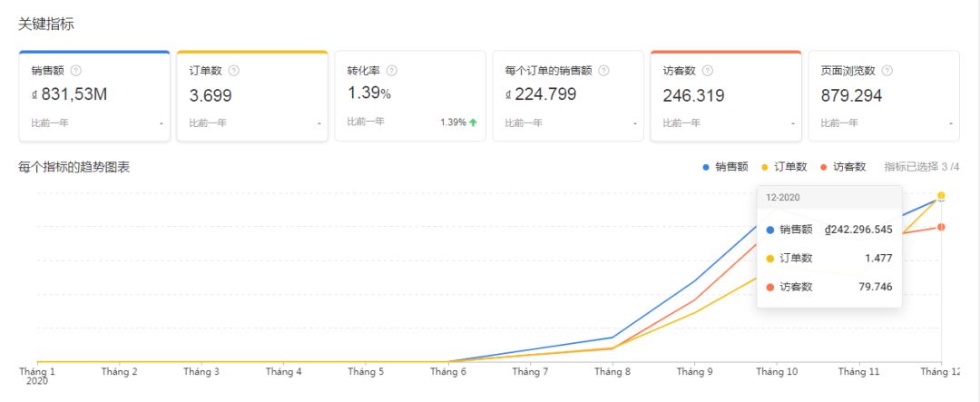Click Tháng 12 yellow data point
The image size is (980, 402).
click(x=942, y=196)
